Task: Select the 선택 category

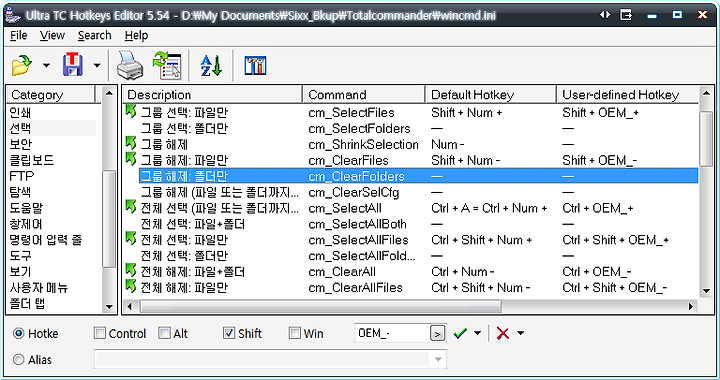Action: coord(20,128)
